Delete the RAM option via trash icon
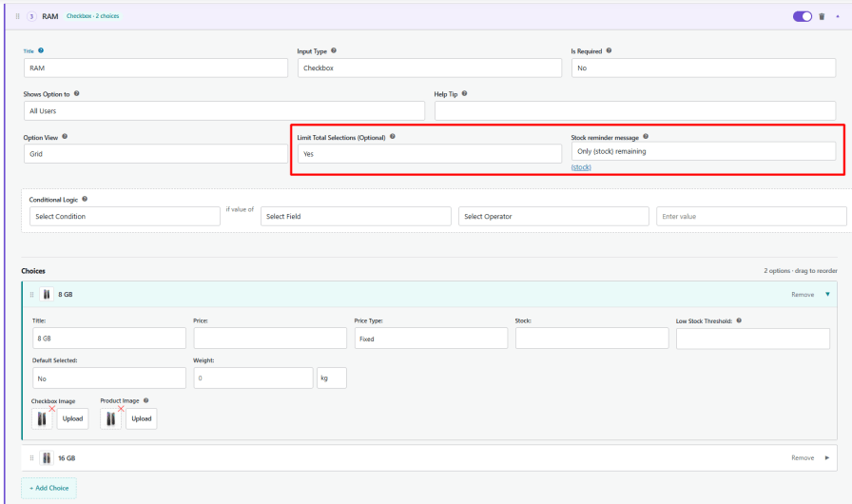 [x=822, y=16]
